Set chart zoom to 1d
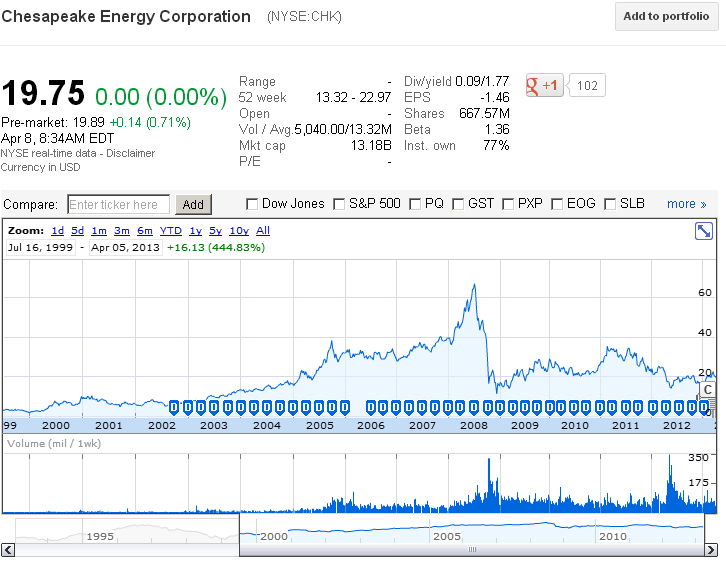Image resolution: width=726 pixels, height=563 pixels. pyautogui.click(x=57, y=231)
